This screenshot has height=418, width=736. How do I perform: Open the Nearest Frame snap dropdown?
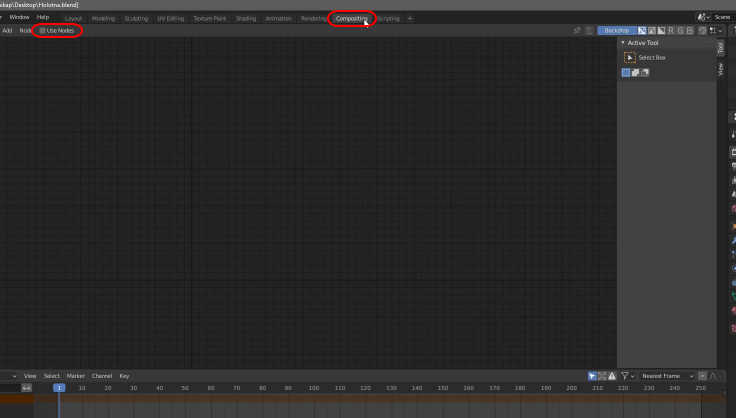(x=667, y=376)
